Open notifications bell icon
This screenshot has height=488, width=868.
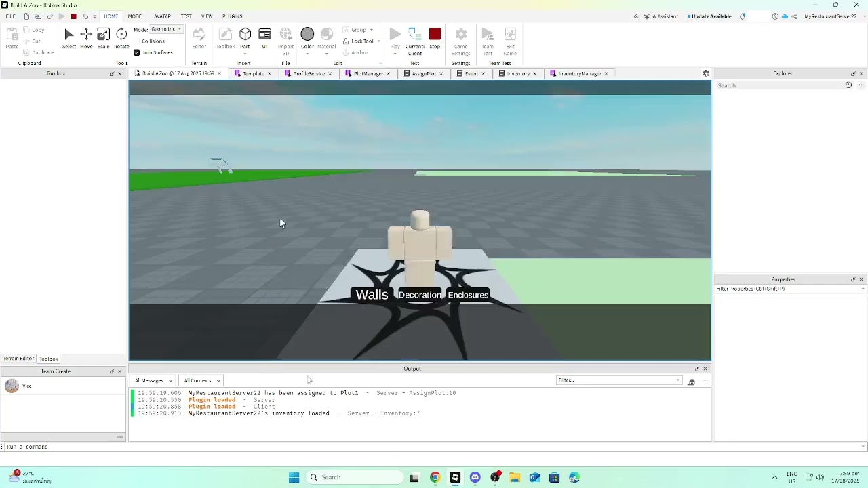coord(743,16)
